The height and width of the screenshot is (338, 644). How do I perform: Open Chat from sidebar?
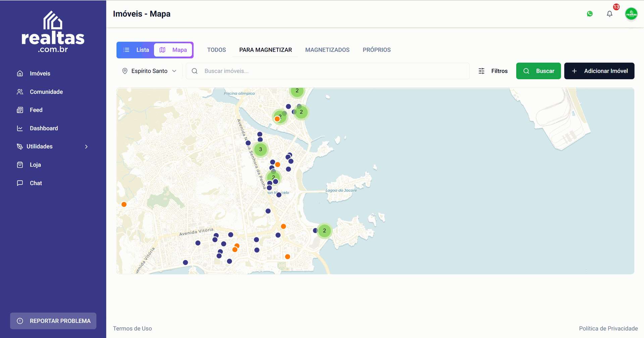click(36, 183)
